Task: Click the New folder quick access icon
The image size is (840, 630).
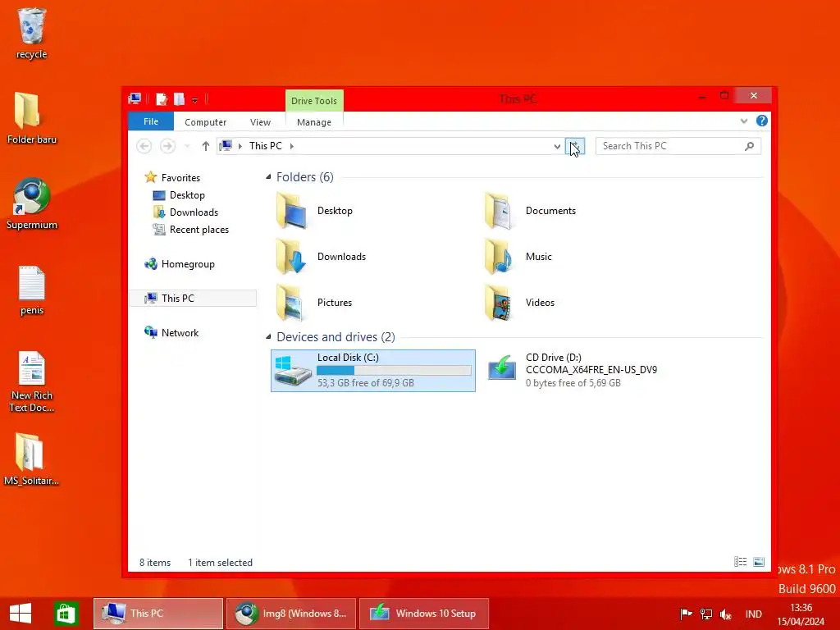Action: 179,99
